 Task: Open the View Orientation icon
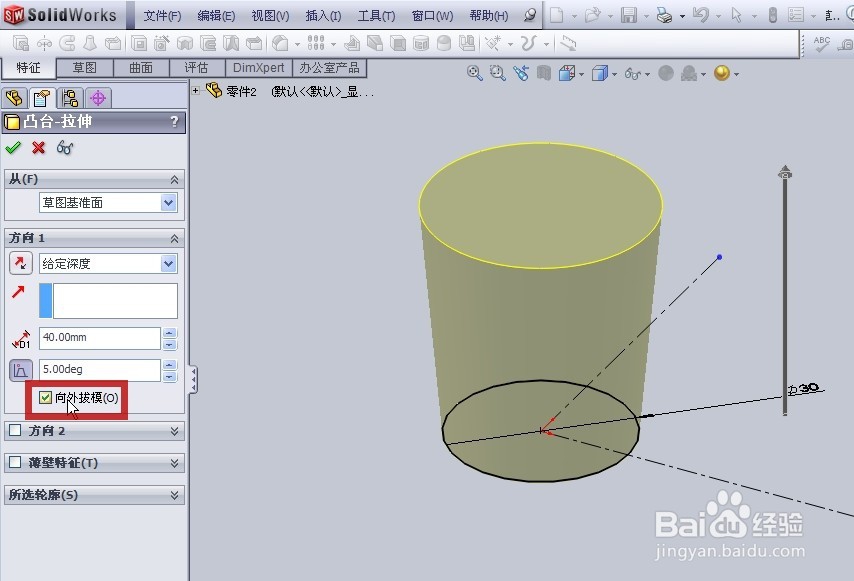pos(567,73)
